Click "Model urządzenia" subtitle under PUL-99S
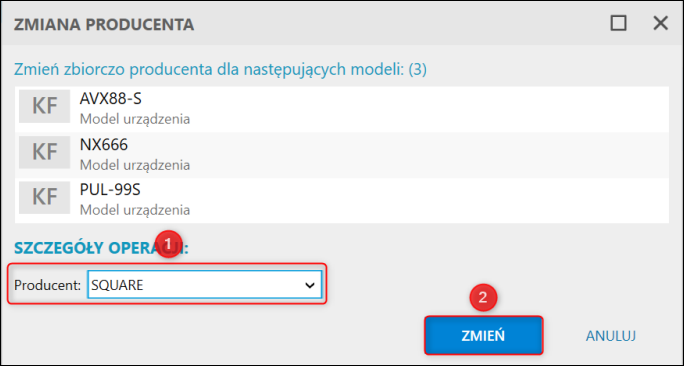684x366 pixels. (x=135, y=210)
